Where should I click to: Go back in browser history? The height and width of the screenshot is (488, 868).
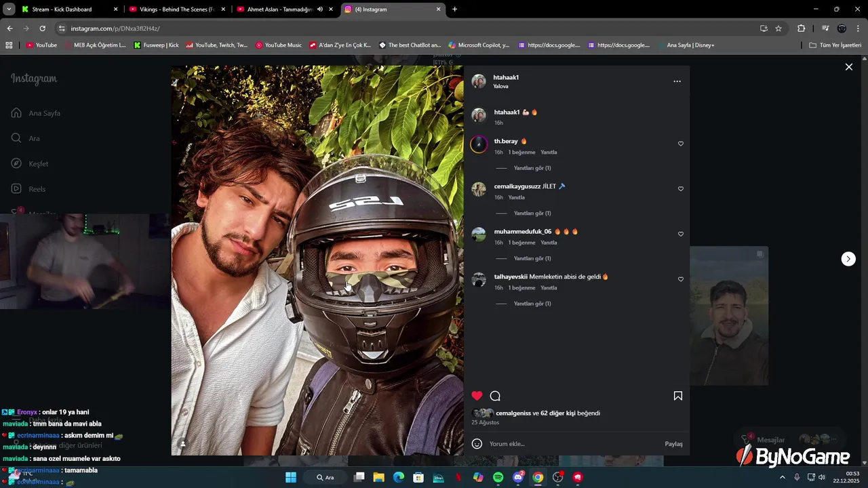click(x=9, y=28)
